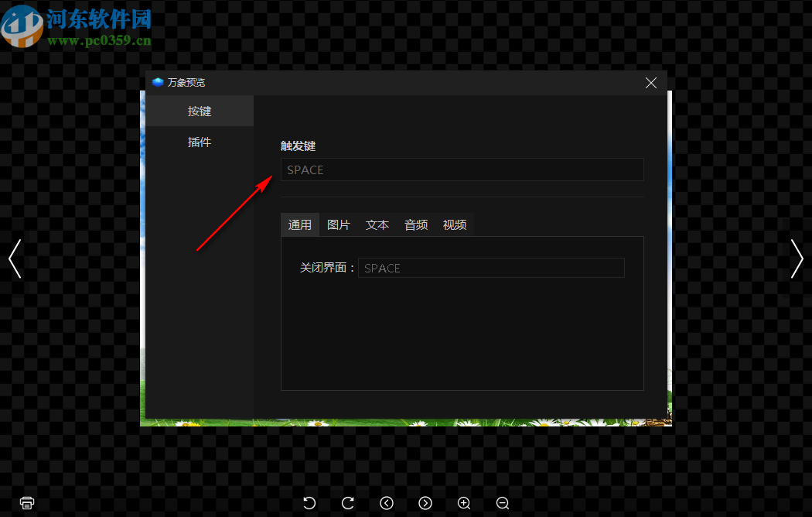The image size is (812, 517).
Task: Click the 关闭界面 SPACE input field
Action: pos(491,268)
